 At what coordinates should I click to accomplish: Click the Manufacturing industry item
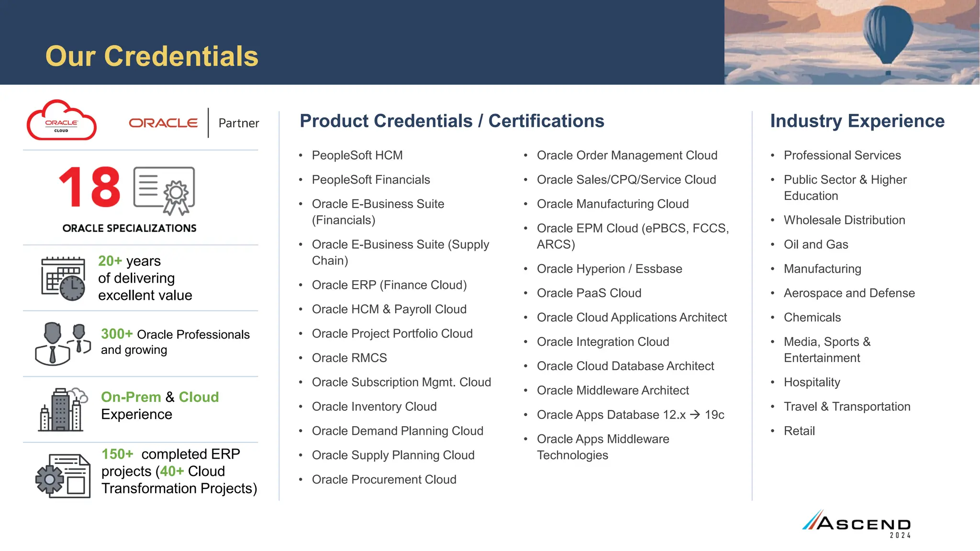coord(822,269)
